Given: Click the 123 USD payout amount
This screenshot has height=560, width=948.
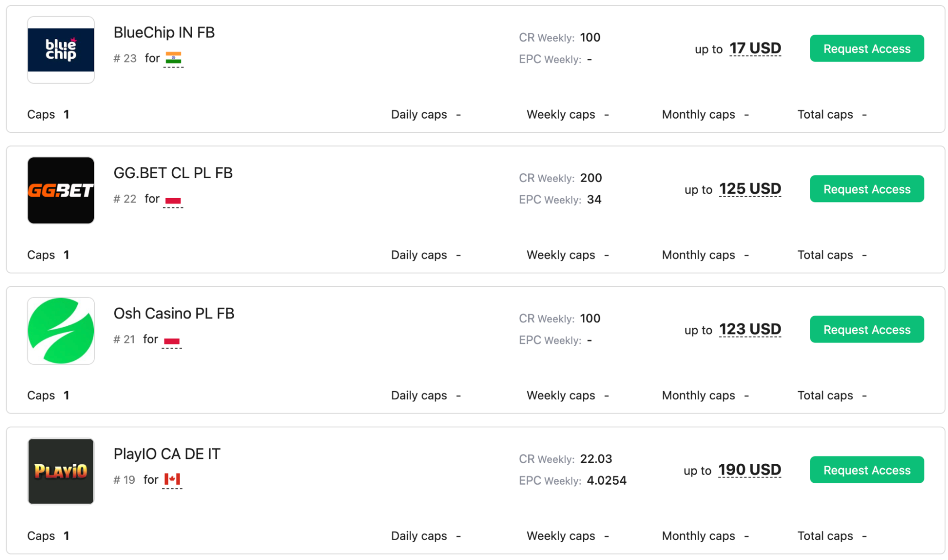Looking at the screenshot, I should click(750, 330).
